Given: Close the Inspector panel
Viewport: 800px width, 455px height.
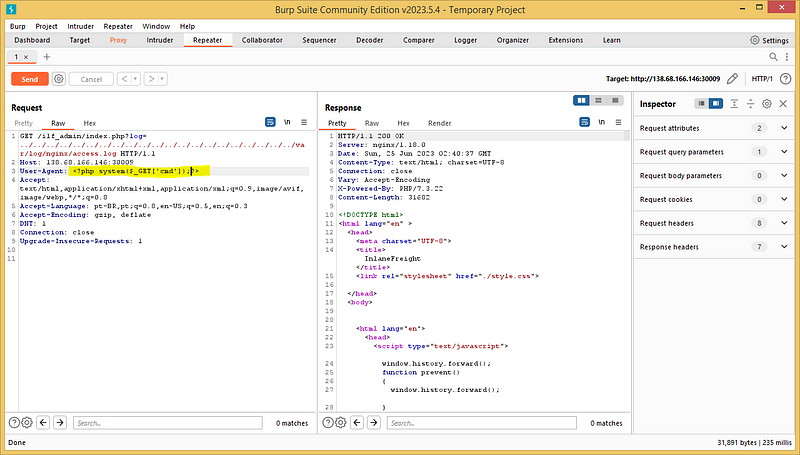Looking at the screenshot, I should [x=783, y=104].
